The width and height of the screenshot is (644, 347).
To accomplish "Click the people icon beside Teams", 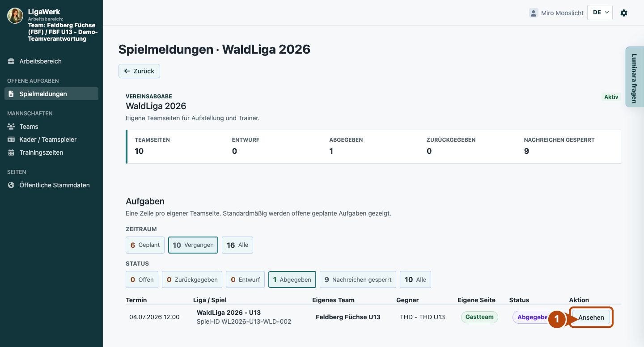I will 11,127.
